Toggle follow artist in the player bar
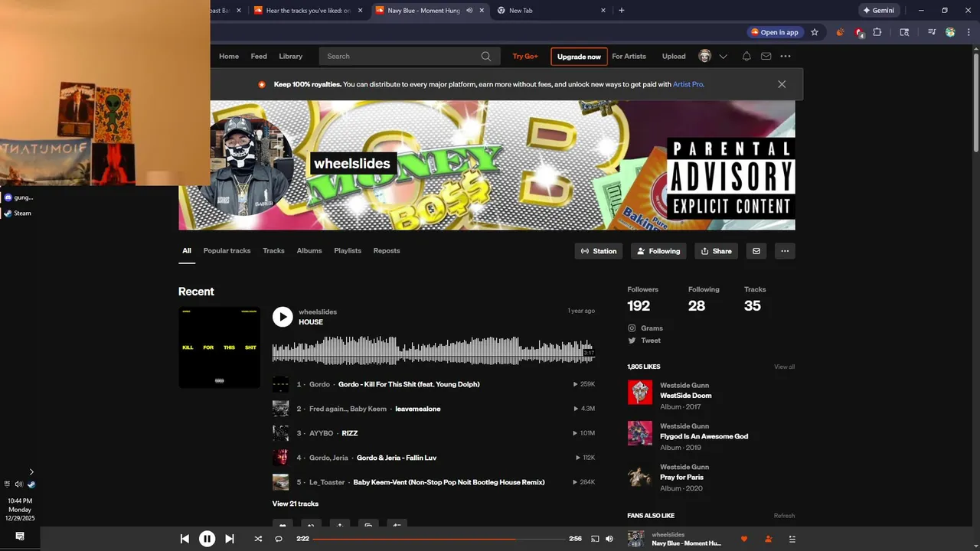 768,539
